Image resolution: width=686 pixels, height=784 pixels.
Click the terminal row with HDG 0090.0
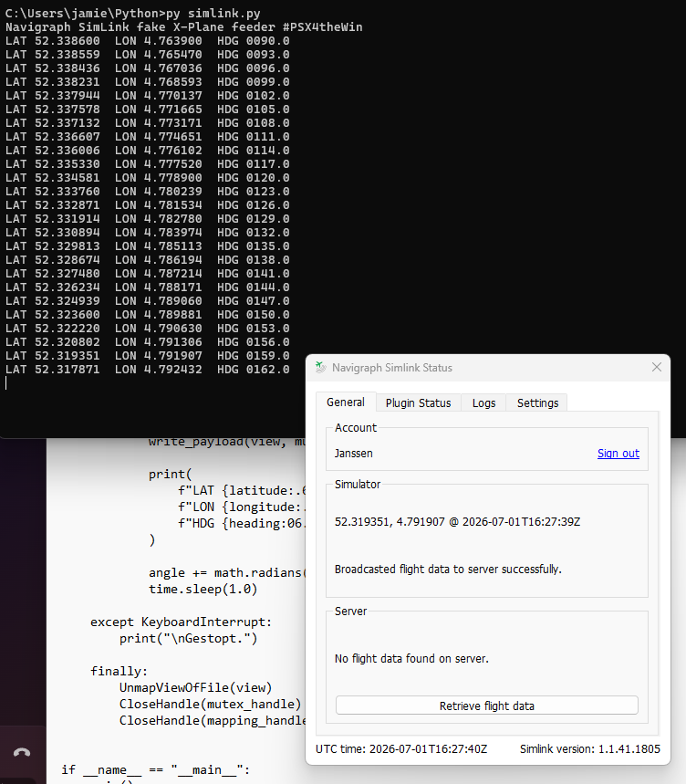coord(148,41)
